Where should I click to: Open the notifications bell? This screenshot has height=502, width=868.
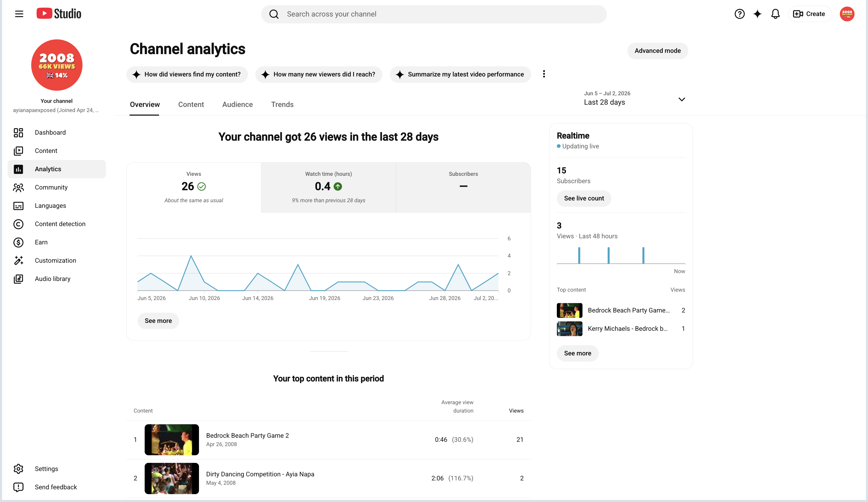coord(775,14)
